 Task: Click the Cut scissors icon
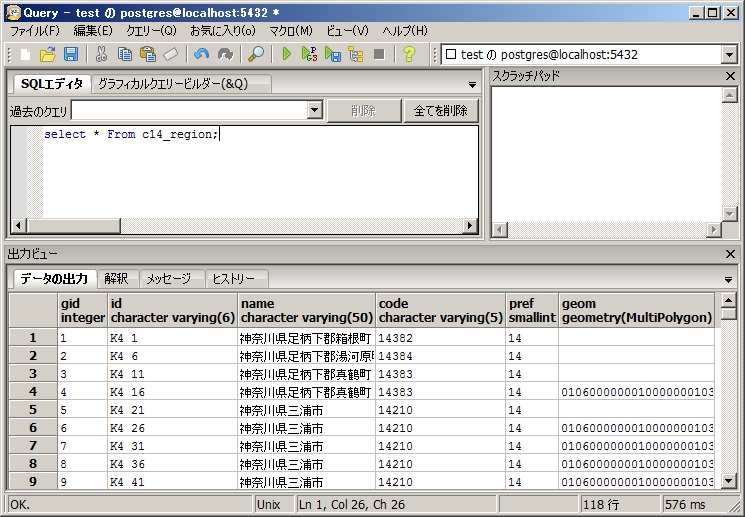[101, 54]
